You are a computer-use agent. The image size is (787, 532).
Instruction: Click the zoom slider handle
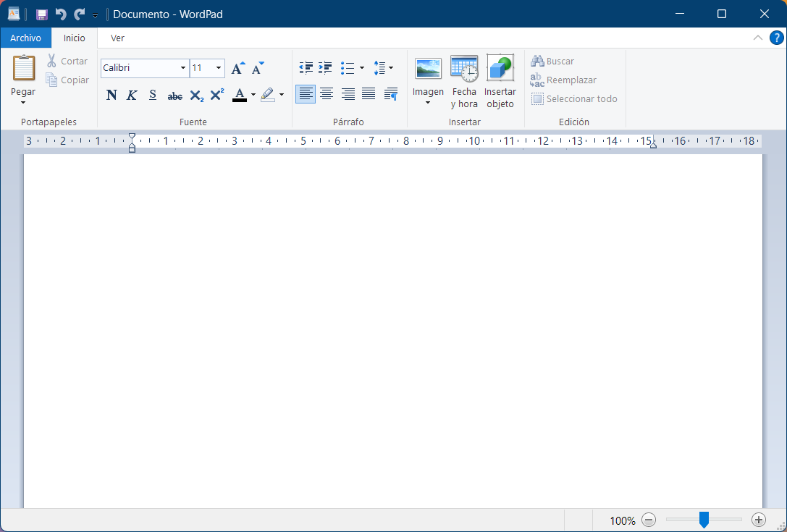[x=703, y=520]
